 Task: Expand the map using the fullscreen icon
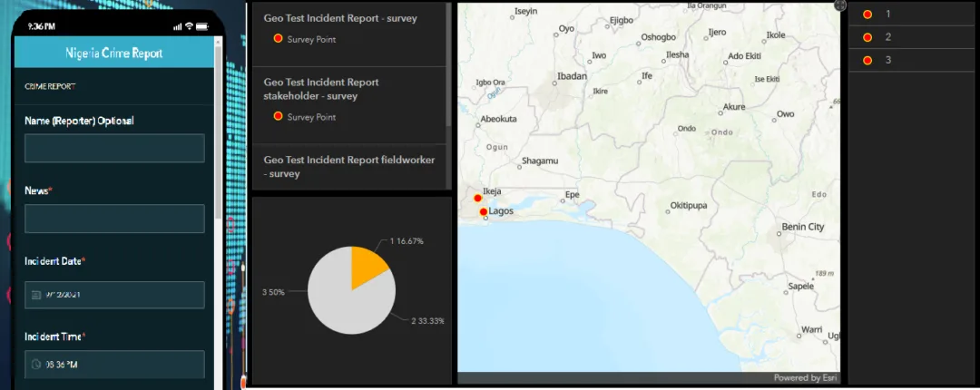pos(840,5)
